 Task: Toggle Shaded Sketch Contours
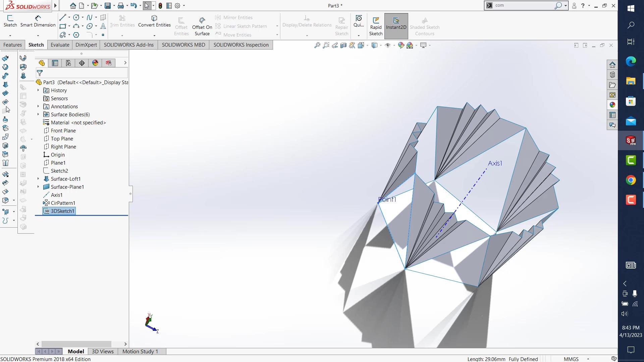[424, 26]
